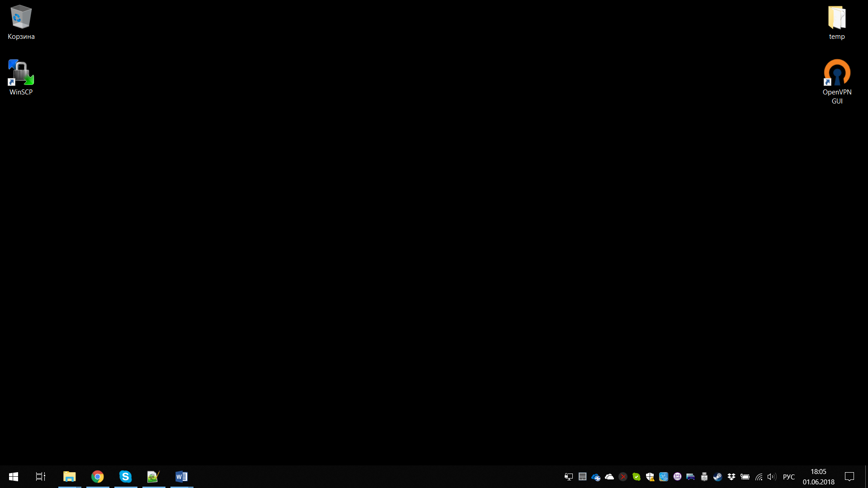
Task: Open Task View on the taskbar
Action: point(40,477)
